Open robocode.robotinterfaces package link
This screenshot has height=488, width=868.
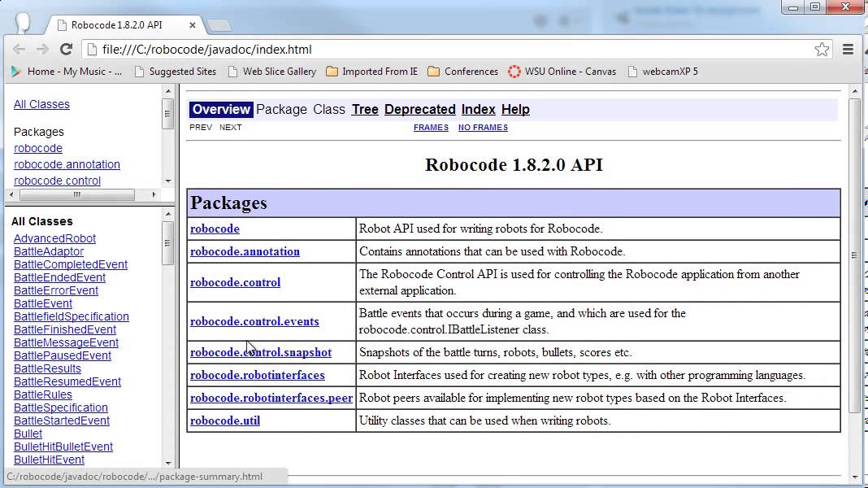(x=258, y=375)
